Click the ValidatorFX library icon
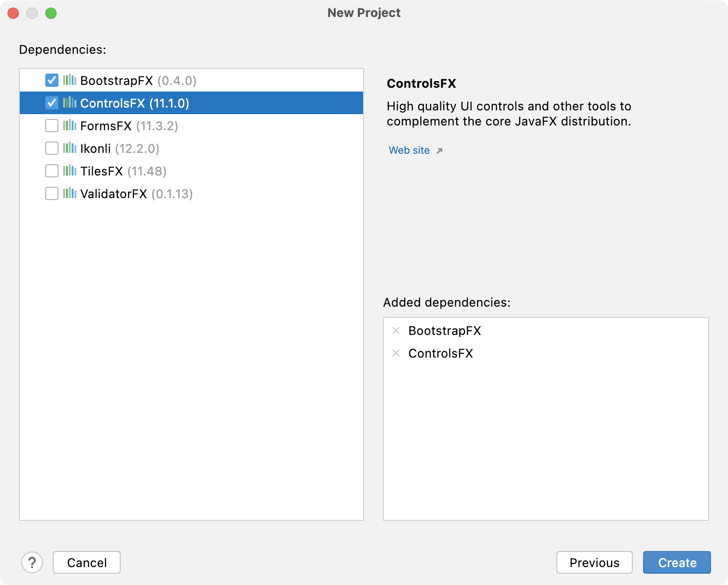 pos(70,193)
